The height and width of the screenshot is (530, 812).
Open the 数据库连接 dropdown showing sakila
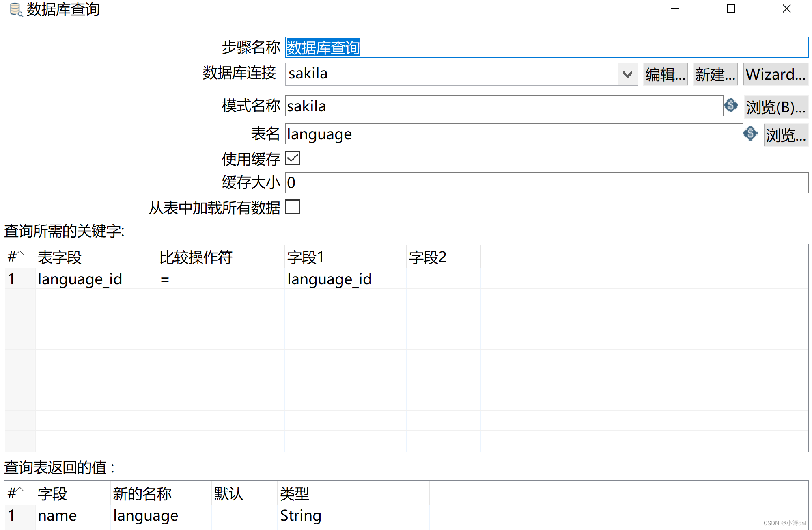pos(627,74)
